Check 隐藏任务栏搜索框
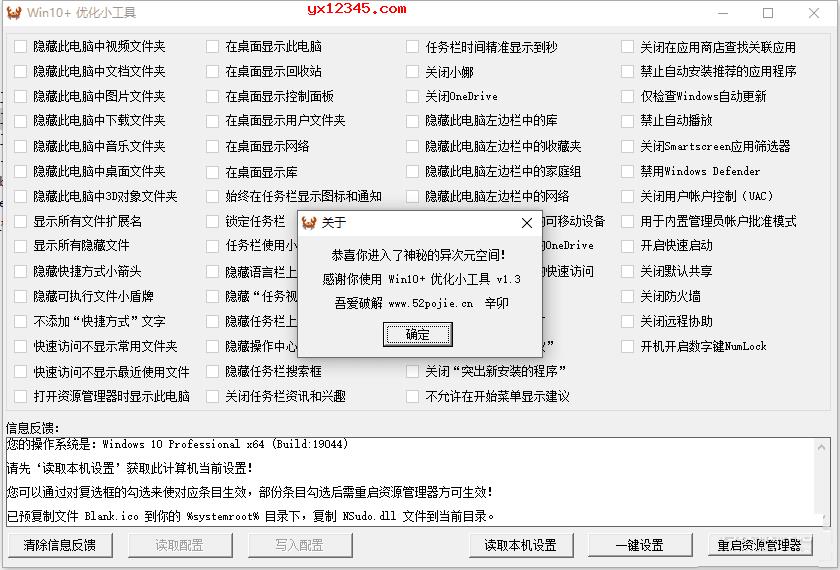 pos(213,371)
